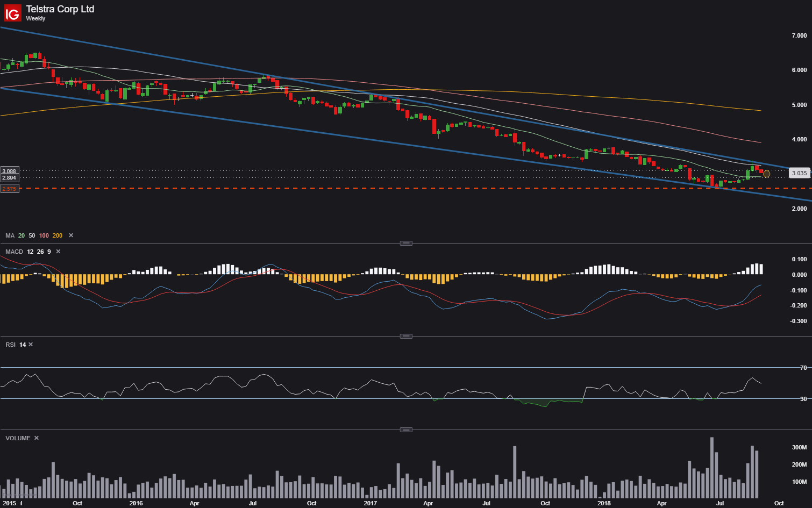Click the 300M volume axis label
The height and width of the screenshot is (508, 812).
click(799, 447)
